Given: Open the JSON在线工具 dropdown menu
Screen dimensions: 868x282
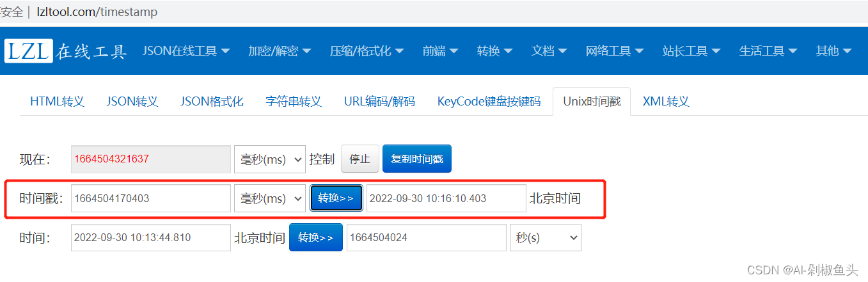Looking at the screenshot, I should pyautogui.click(x=186, y=51).
